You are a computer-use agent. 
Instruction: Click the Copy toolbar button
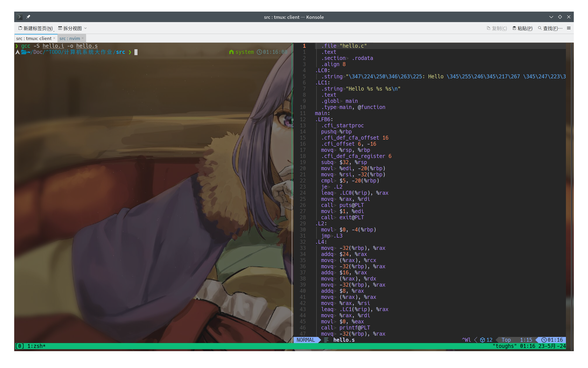497,28
